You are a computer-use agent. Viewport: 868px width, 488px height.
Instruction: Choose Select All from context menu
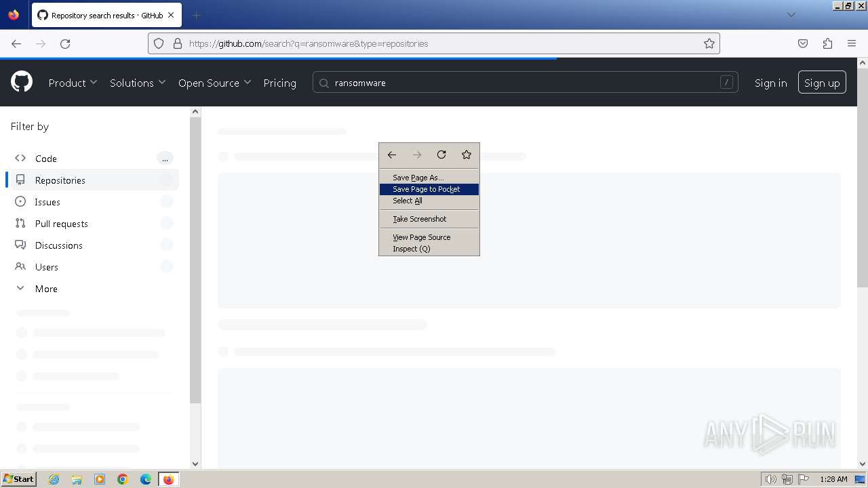coord(429,201)
